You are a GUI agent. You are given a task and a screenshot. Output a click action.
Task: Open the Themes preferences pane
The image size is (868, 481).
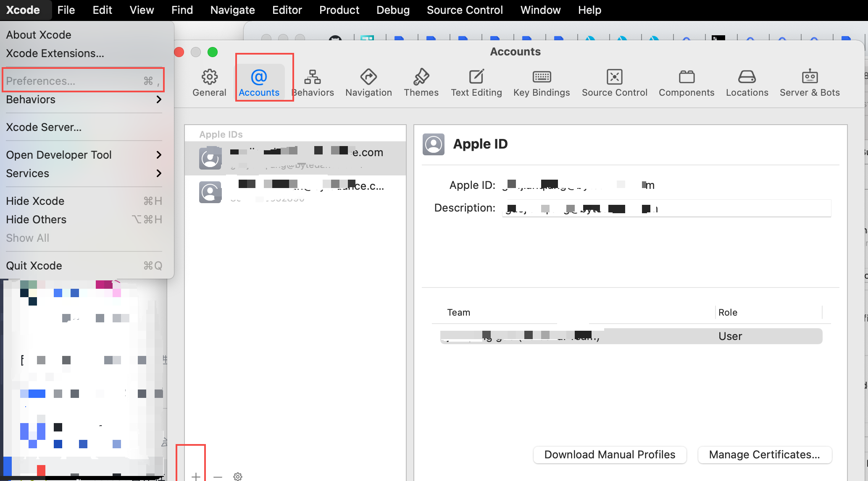pos(421,83)
